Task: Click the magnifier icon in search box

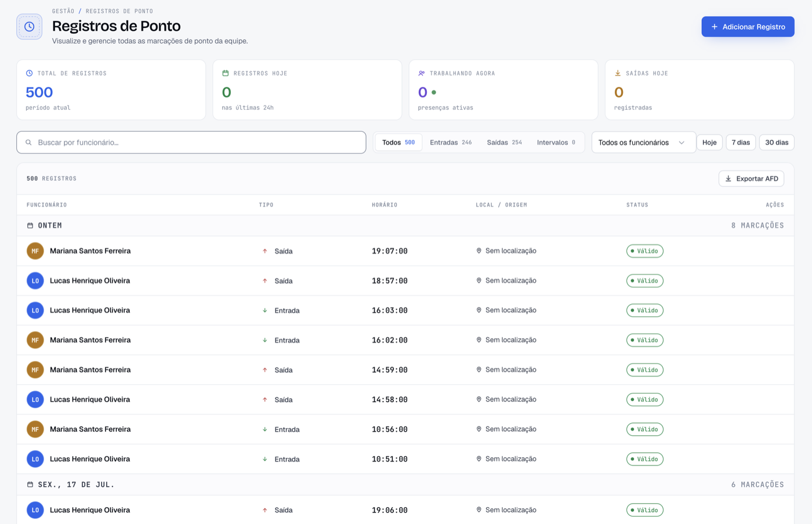Action: pos(28,142)
